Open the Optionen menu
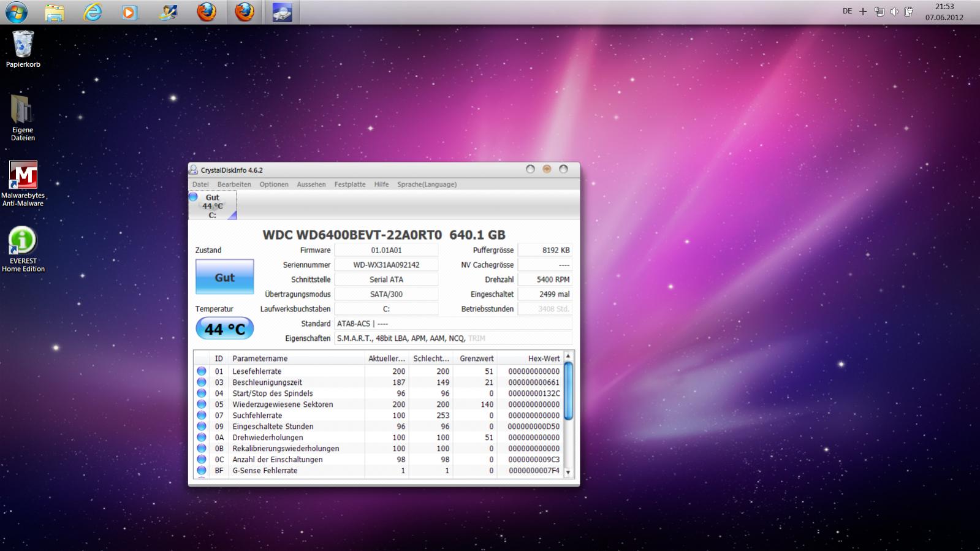 point(274,184)
